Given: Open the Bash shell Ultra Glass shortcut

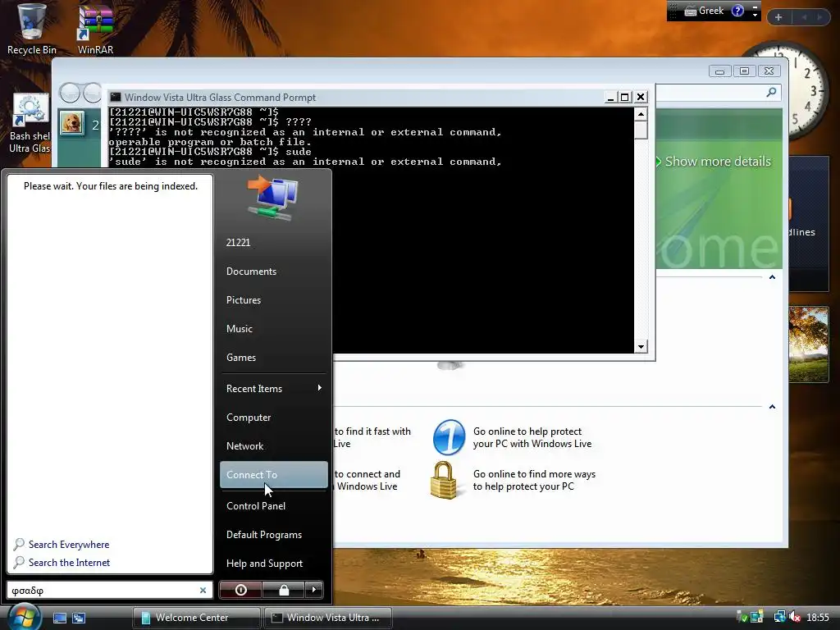Looking at the screenshot, I should coord(30,123).
